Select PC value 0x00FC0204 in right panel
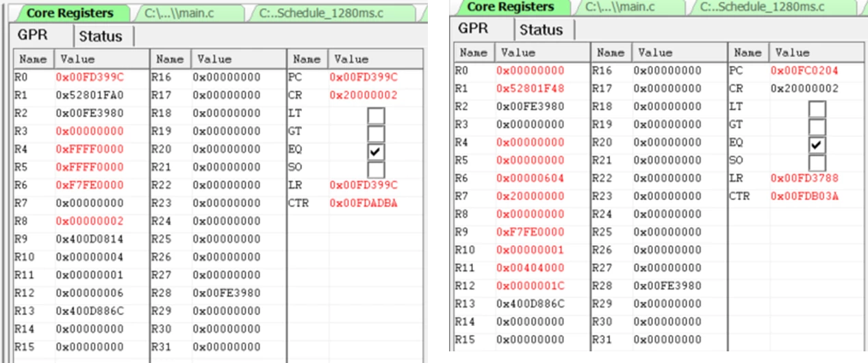 [804, 71]
